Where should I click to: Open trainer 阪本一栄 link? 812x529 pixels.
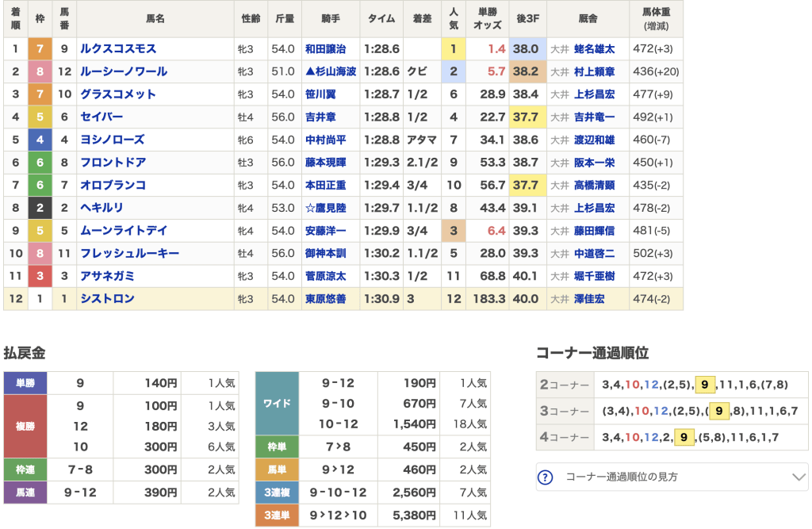click(594, 162)
